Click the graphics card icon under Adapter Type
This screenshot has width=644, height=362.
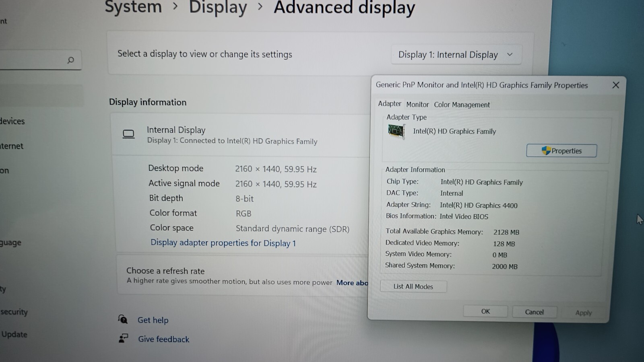click(396, 131)
